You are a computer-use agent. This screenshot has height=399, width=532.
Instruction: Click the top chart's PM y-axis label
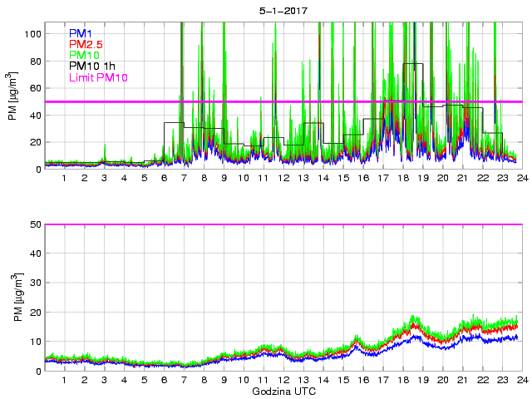[x=13, y=96]
